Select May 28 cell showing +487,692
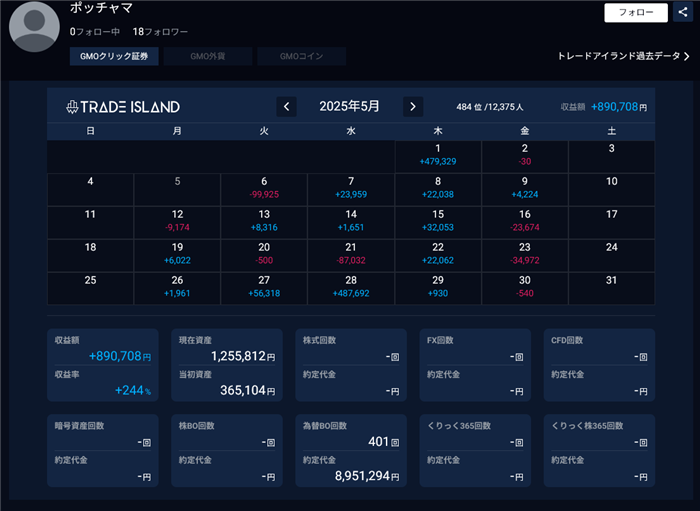Viewport: 700px width, 511px height. click(351, 289)
